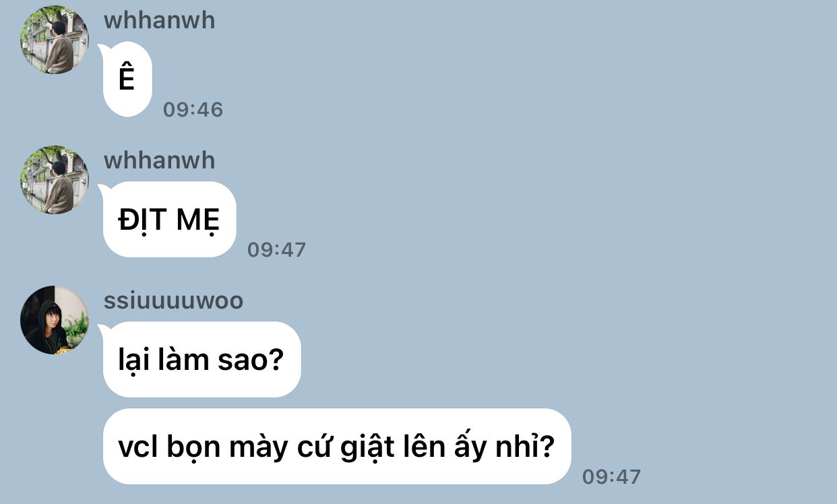
Task: Click the 09:47 timestamp after the last message
Action: pyautogui.click(x=611, y=477)
